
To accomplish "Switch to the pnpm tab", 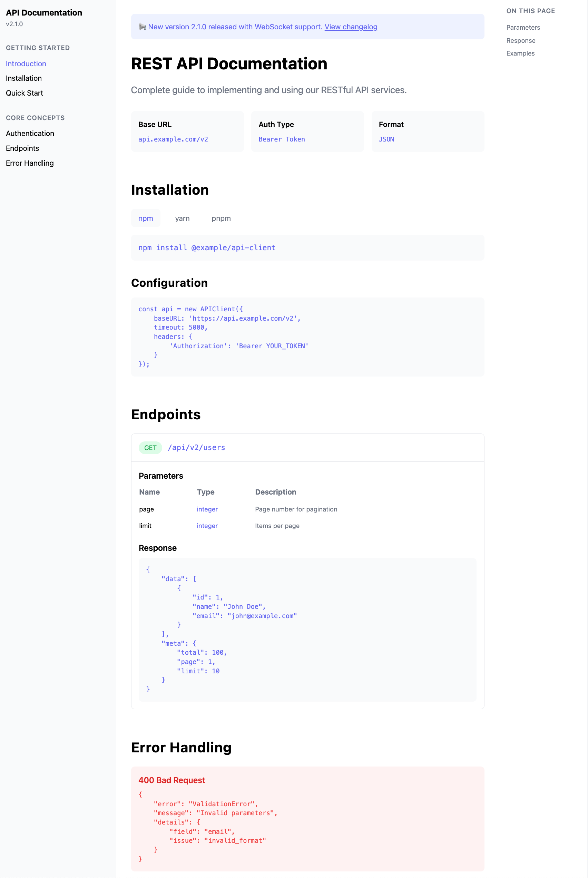I will [x=221, y=218].
